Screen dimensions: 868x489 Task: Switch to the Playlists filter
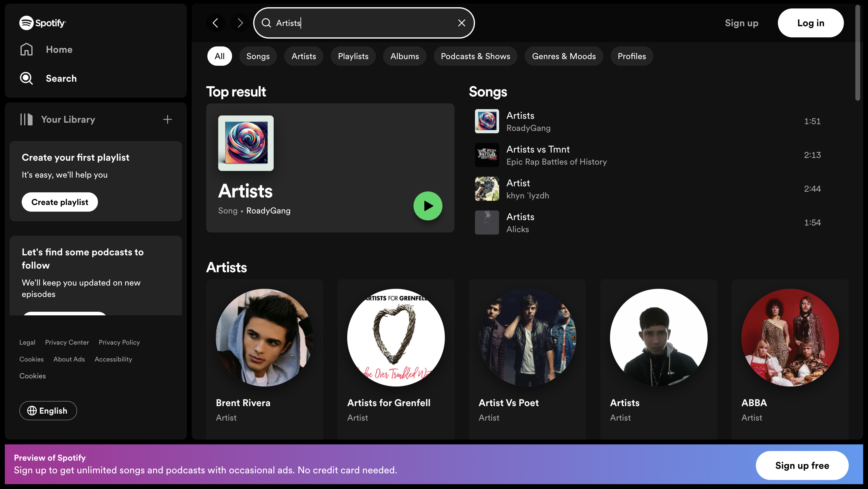353,56
